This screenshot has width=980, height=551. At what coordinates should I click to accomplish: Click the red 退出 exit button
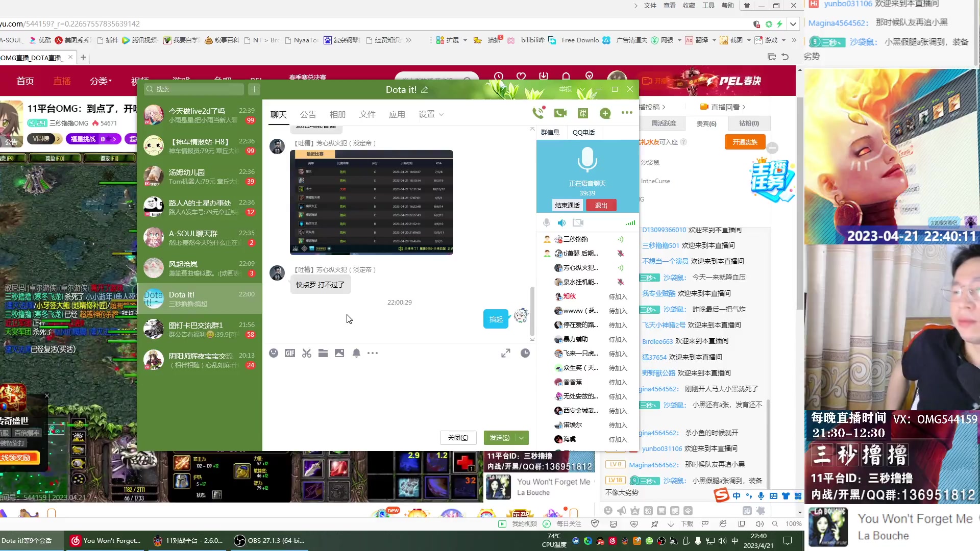click(x=601, y=205)
